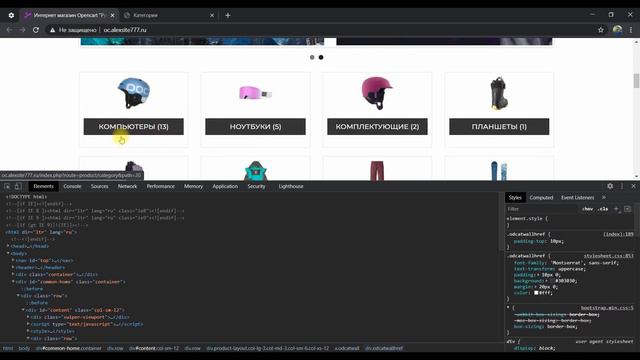Open the Memory tab

193,186
